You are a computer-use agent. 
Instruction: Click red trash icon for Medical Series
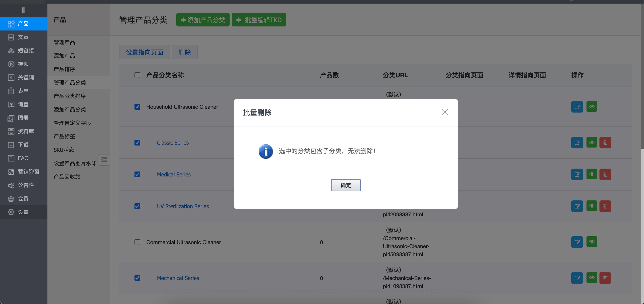(x=605, y=174)
